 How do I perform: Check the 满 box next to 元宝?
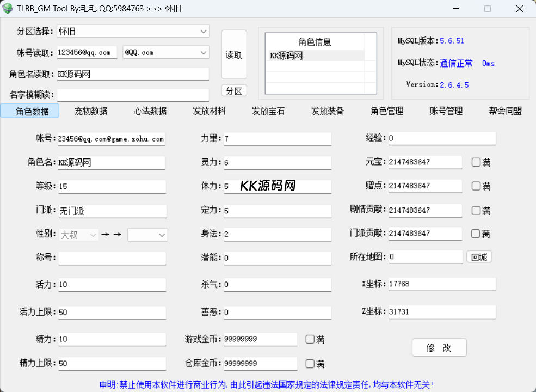click(x=476, y=162)
